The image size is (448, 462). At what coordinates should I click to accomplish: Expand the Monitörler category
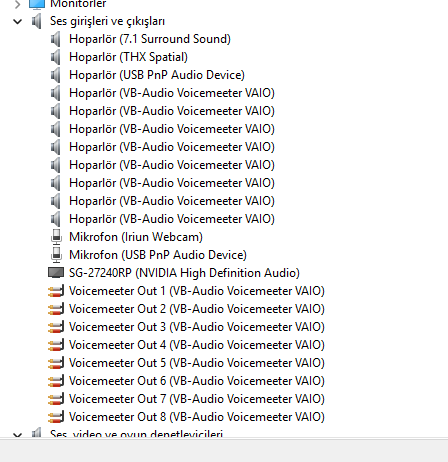[x=17, y=4]
